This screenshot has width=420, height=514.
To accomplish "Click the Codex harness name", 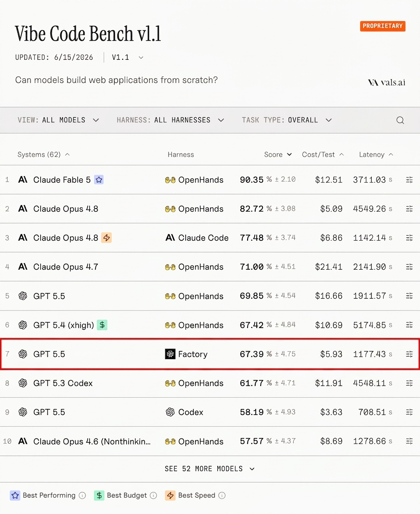I will coord(191,412).
